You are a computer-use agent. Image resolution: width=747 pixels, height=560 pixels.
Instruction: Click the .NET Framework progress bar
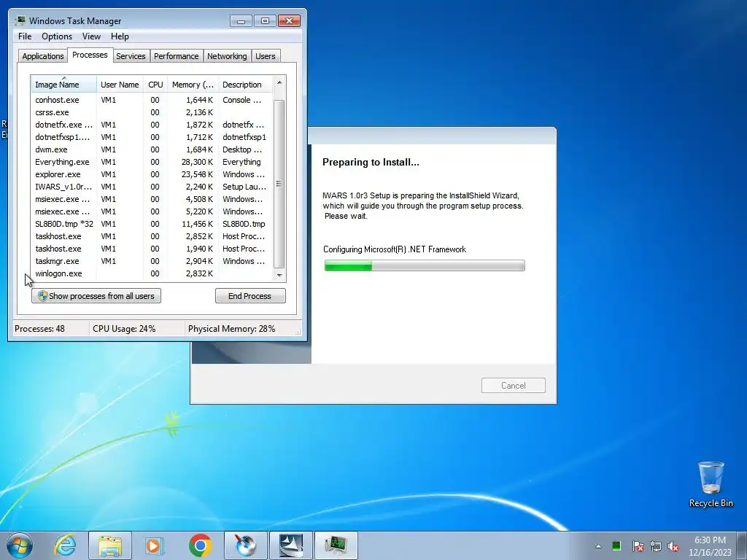(425, 265)
